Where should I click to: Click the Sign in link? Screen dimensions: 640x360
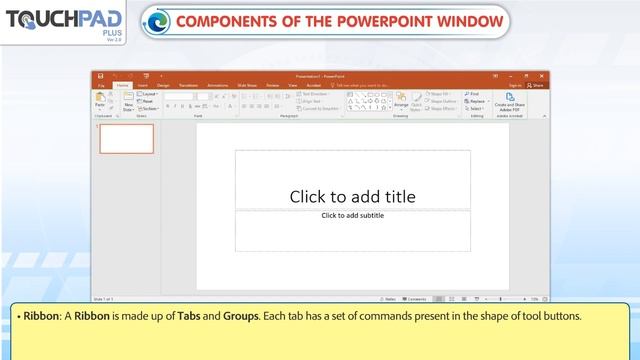515,86
